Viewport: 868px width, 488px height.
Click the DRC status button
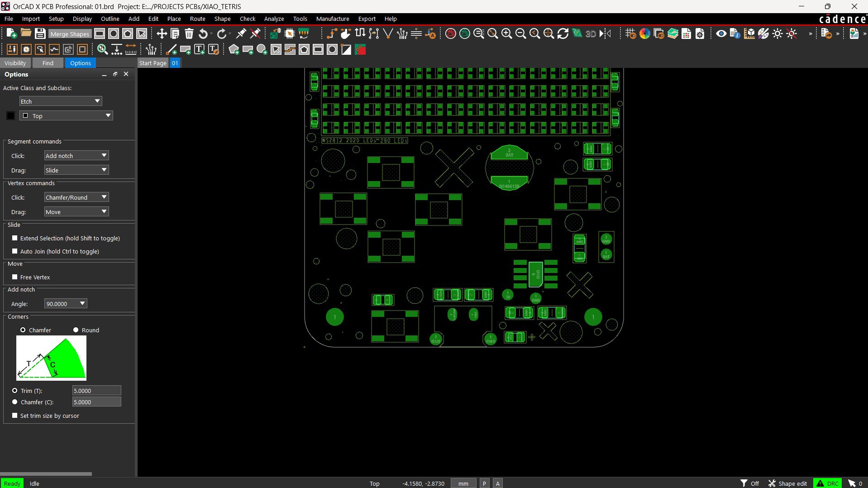[827, 483]
